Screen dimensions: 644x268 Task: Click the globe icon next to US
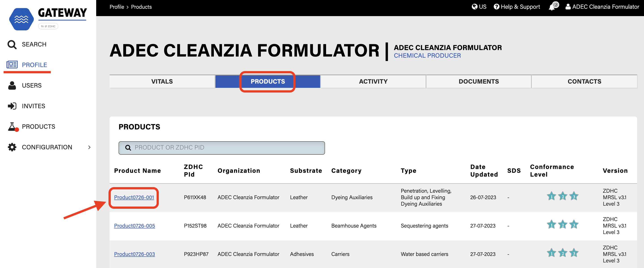tap(474, 7)
